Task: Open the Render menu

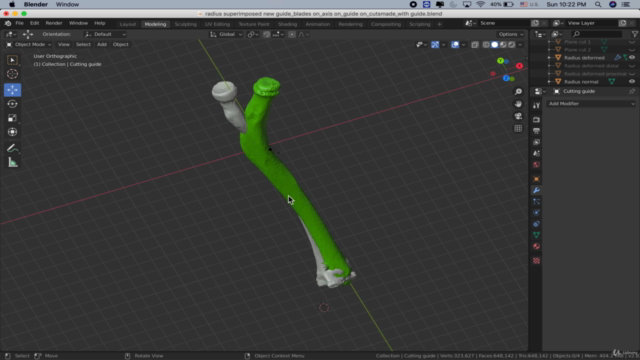Action: tap(54, 23)
